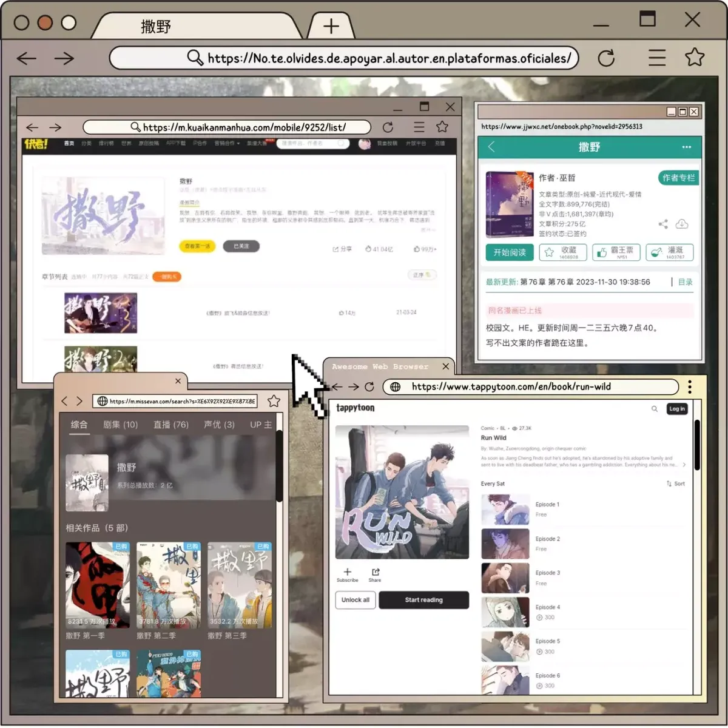Toggle the 收藏 star favorite button
728x728 pixels.
click(563, 252)
